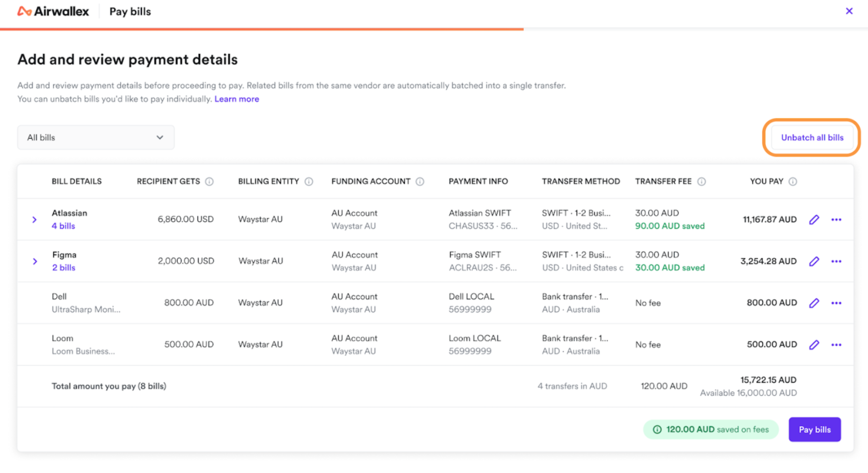Click the Pay bills button
The width and height of the screenshot is (868, 473).
815,430
